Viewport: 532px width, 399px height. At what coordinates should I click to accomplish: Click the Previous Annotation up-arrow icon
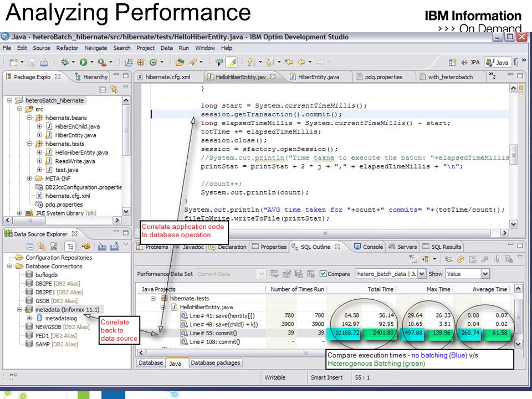269,62
